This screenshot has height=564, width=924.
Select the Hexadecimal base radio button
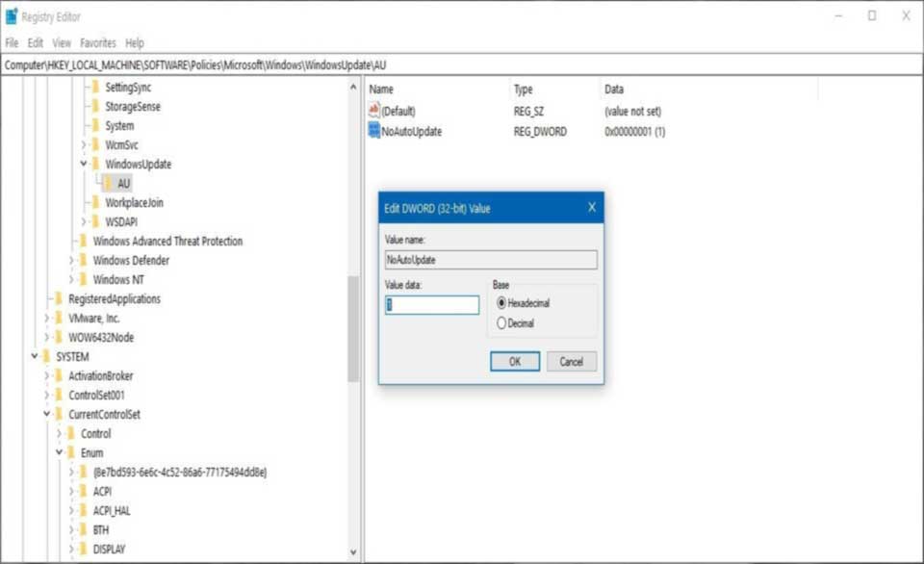point(501,303)
